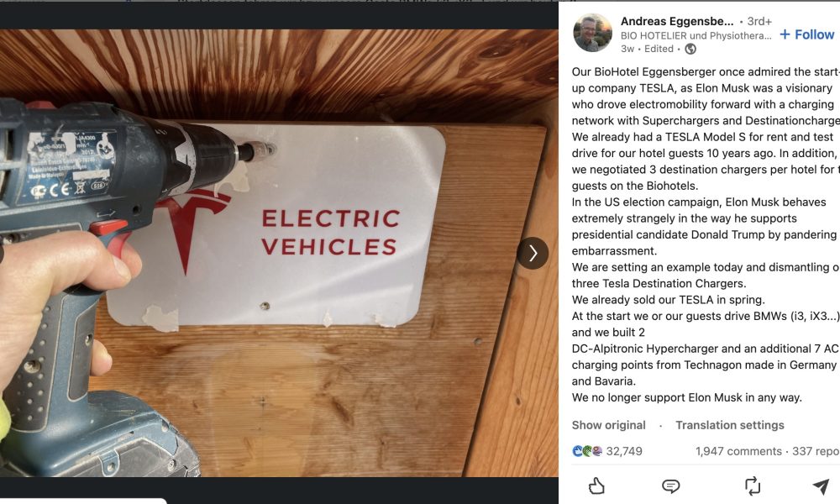840x504 pixels.
Task: Click the BIO HOTELIER headline text
Action: pos(696,36)
